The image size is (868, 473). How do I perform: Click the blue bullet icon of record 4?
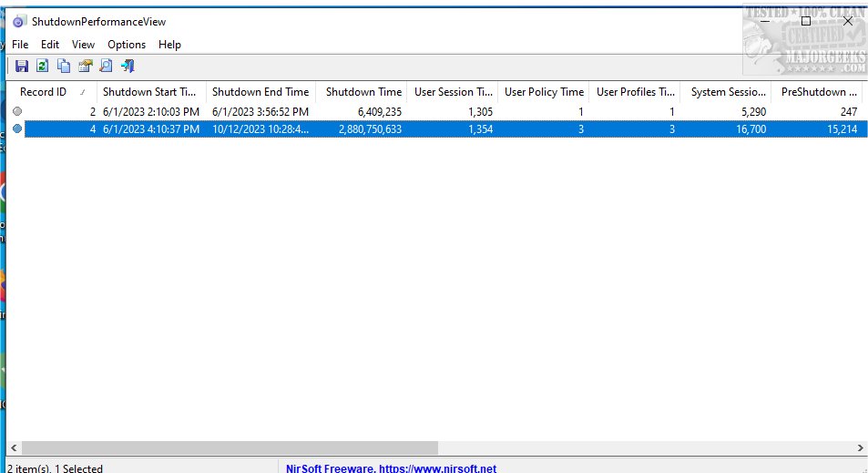pos(17,129)
